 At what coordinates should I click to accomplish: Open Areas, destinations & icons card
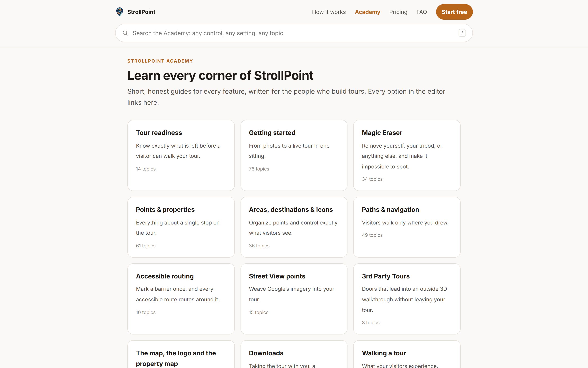[x=294, y=227]
